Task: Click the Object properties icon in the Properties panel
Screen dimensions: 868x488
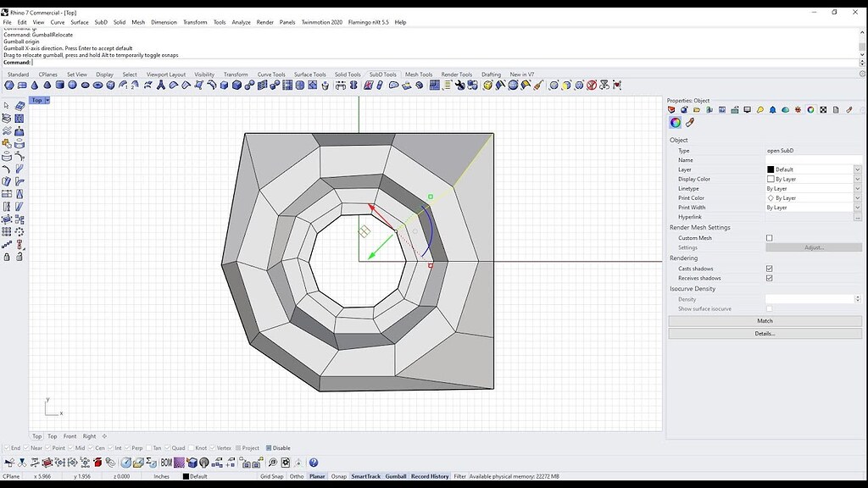Action: click(x=671, y=109)
